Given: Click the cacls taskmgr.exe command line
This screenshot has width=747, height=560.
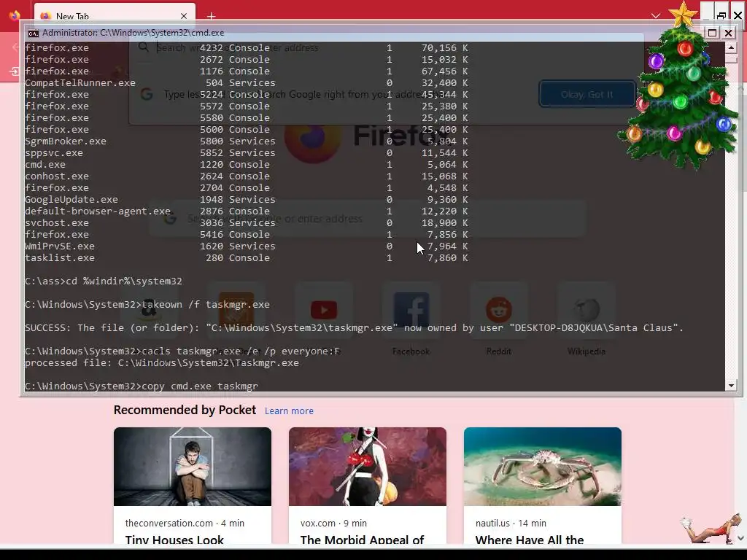Looking at the screenshot, I should pos(182,351).
